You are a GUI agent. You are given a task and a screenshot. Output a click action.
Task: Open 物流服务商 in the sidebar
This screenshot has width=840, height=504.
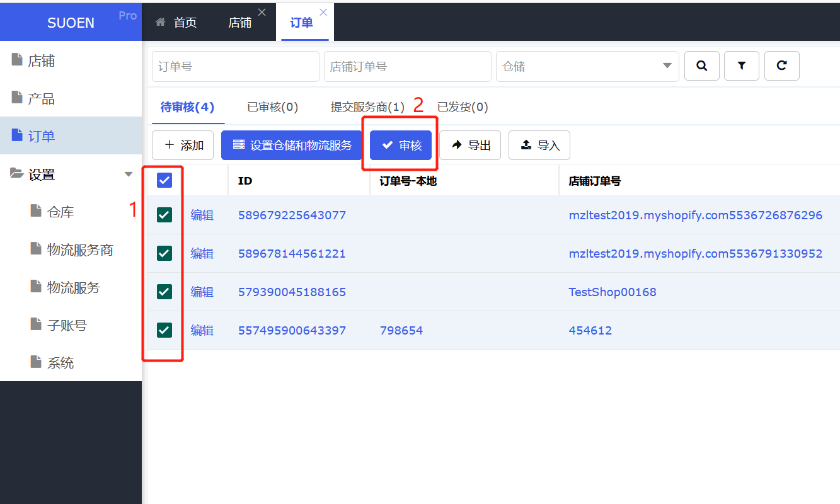click(80, 249)
